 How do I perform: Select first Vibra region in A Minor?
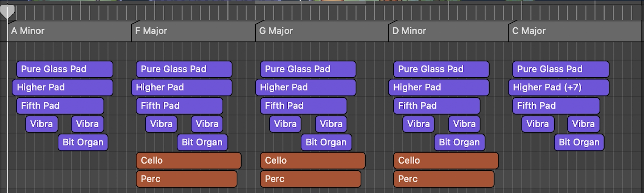click(42, 124)
